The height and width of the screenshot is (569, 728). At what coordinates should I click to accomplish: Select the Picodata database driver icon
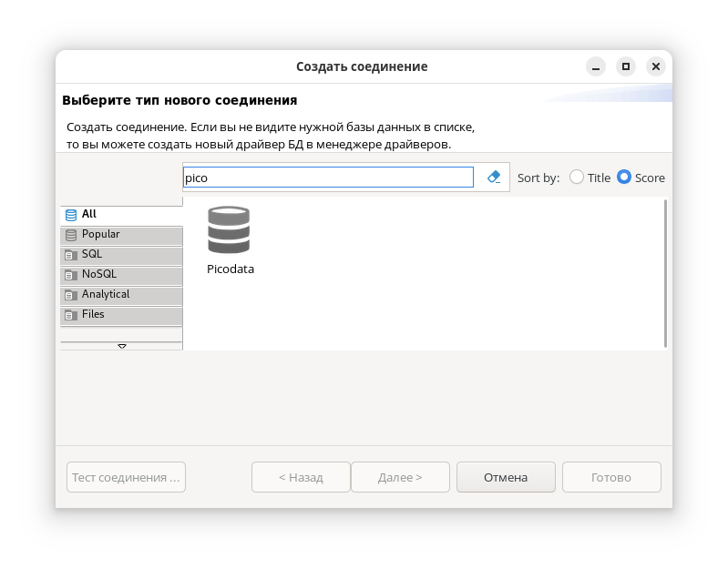pos(229,230)
